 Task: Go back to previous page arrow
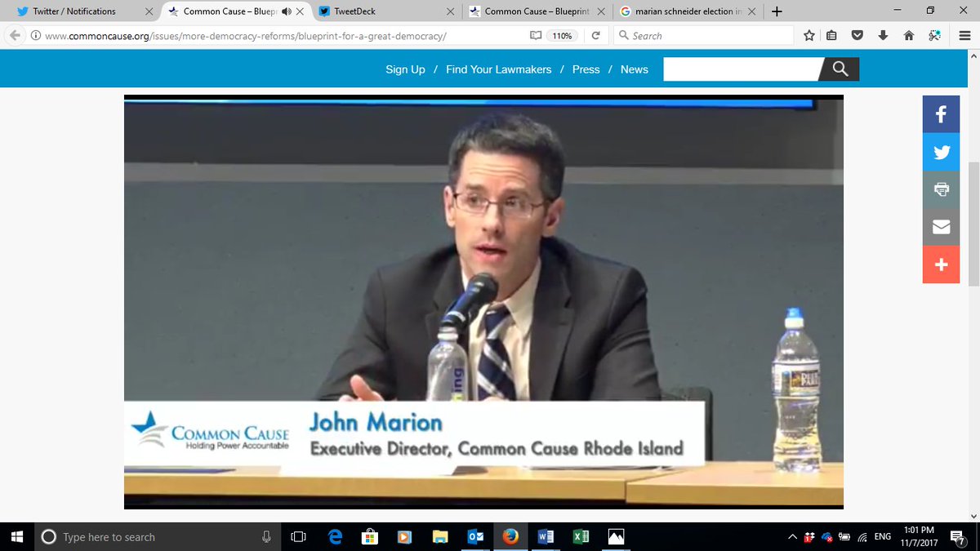click(16, 36)
